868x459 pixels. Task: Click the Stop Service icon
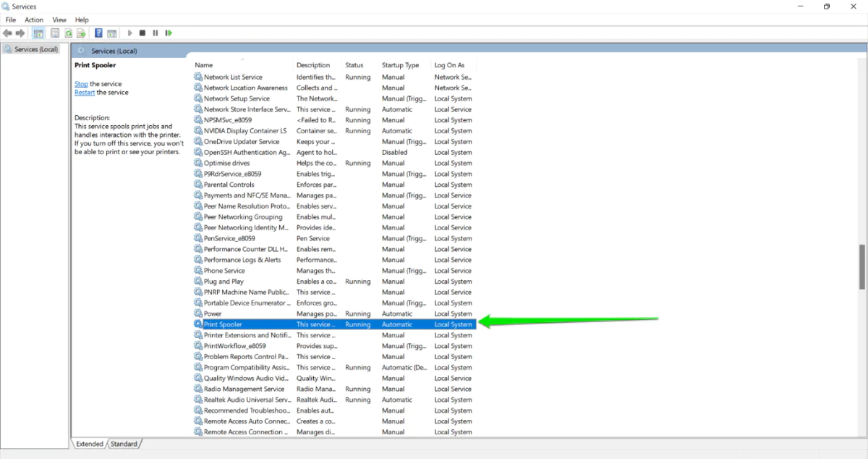pyautogui.click(x=142, y=33)
